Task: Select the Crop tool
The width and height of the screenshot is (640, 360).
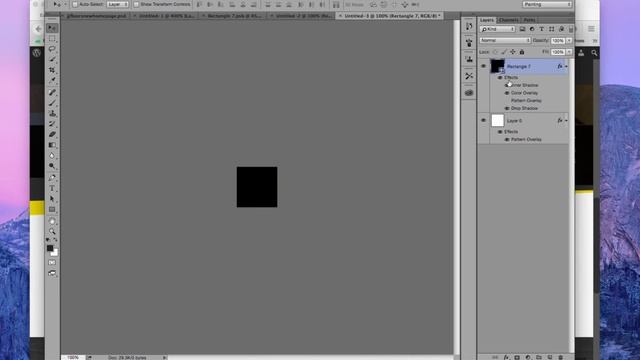Action: [x=52, y=71]
